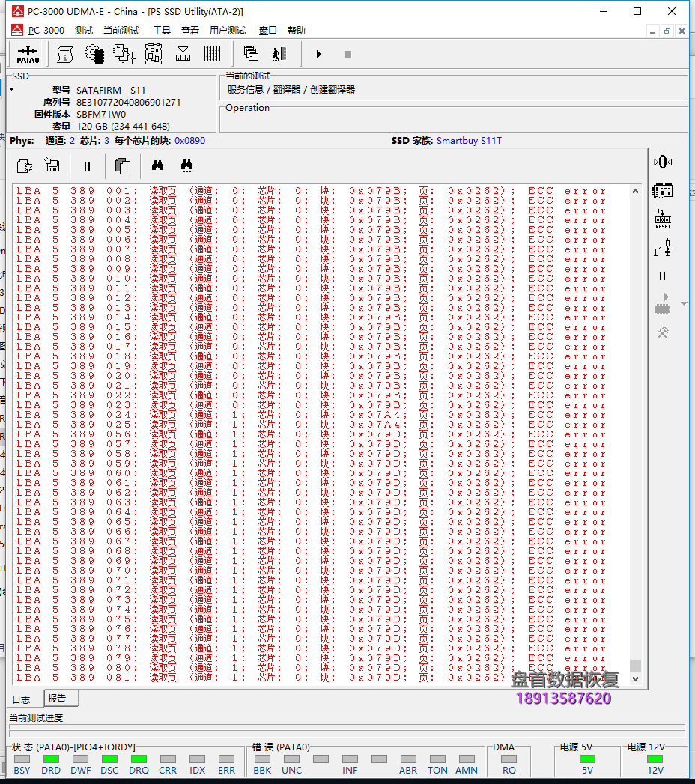Screen dimensions: 695x784
Task: Click the 12V power indicator
Action: (x=655, y=759)
